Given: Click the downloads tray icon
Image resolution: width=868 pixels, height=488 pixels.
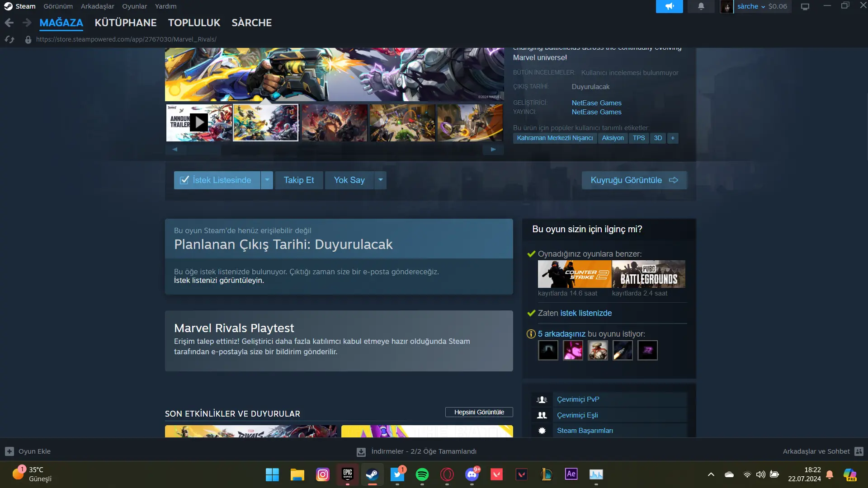Looking at the screenshot, I should (361, 451).
